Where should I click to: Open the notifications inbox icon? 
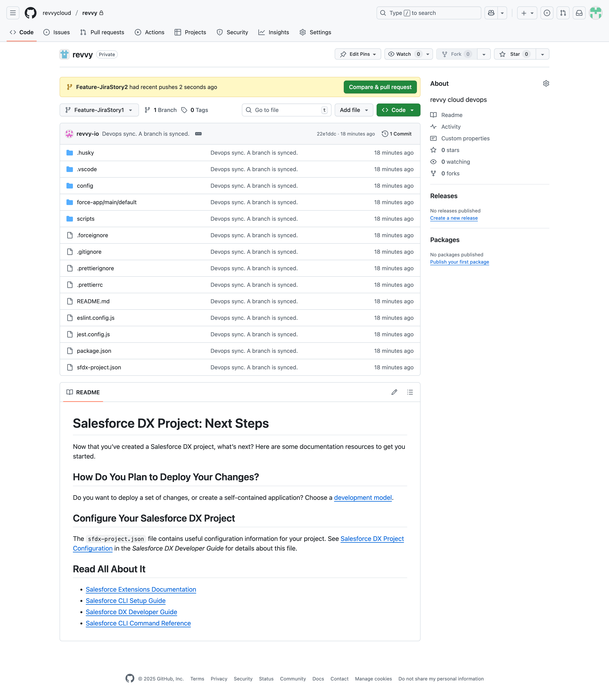(579, 13)
